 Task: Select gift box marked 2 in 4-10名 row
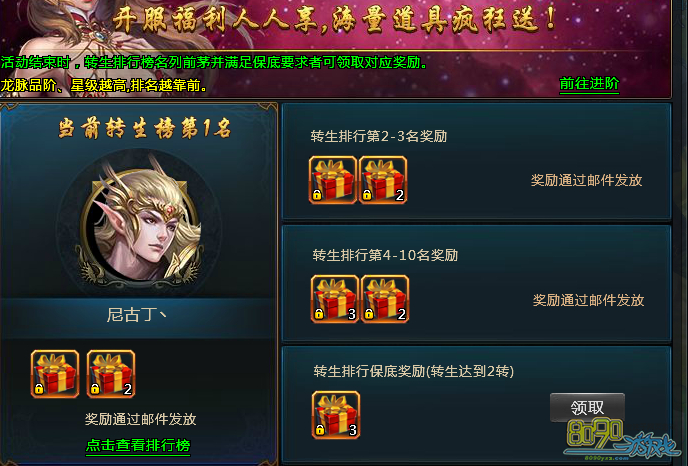385,299
